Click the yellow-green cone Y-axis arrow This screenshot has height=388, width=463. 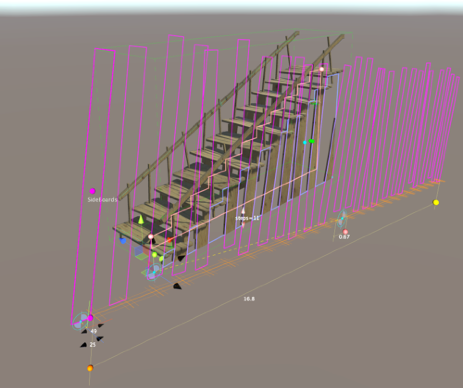click(141, 219)
